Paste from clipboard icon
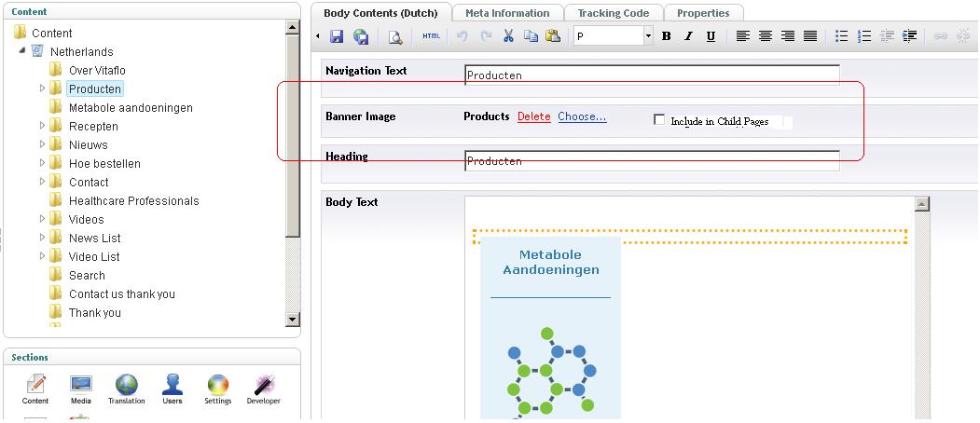The height and width of the screenshot is (423, 980). point(553,36)
